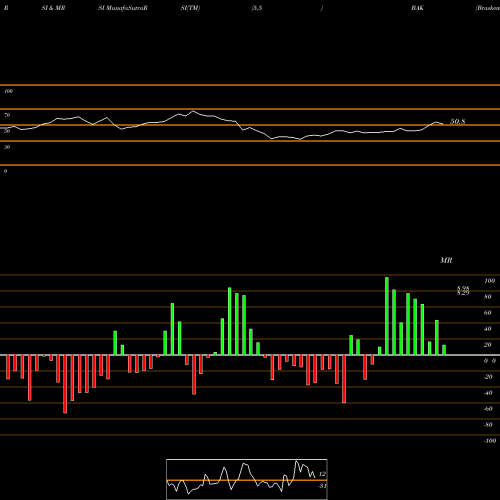Click the RSI axis label '70'

[7, 115]
